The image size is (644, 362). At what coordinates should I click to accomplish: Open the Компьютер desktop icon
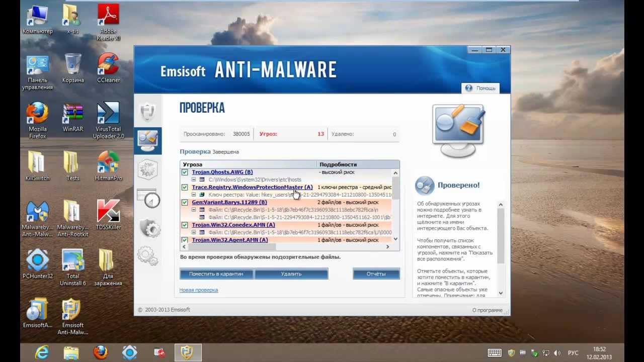coord(38,20)
